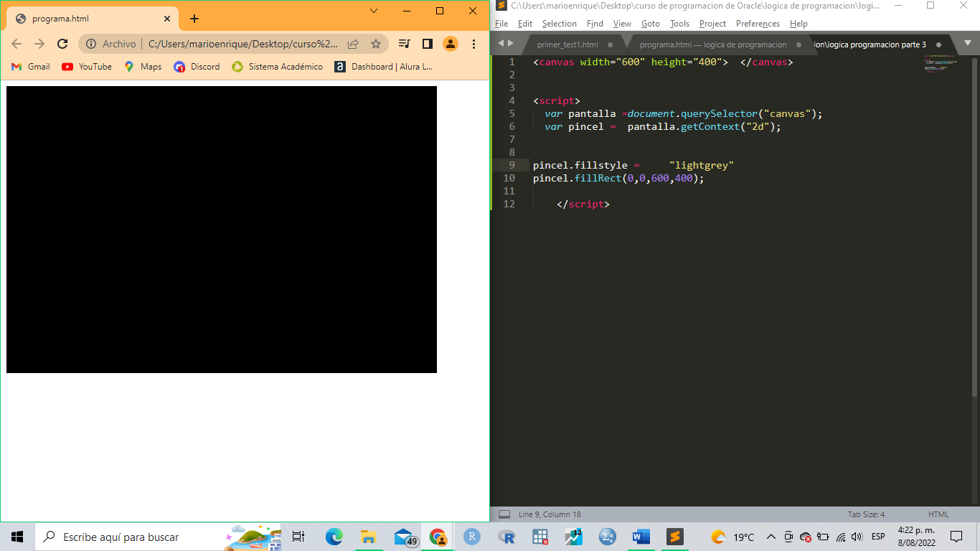
Task: Open Task View on taskbar
Action: click(x=298, y=537)
